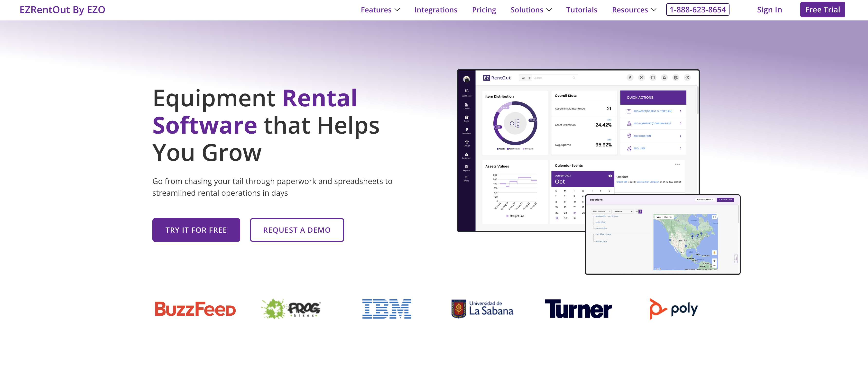The image size is (868, 367).
Task: Click the Universidad de La Sabana logo
Action: (x=482, y=309)
